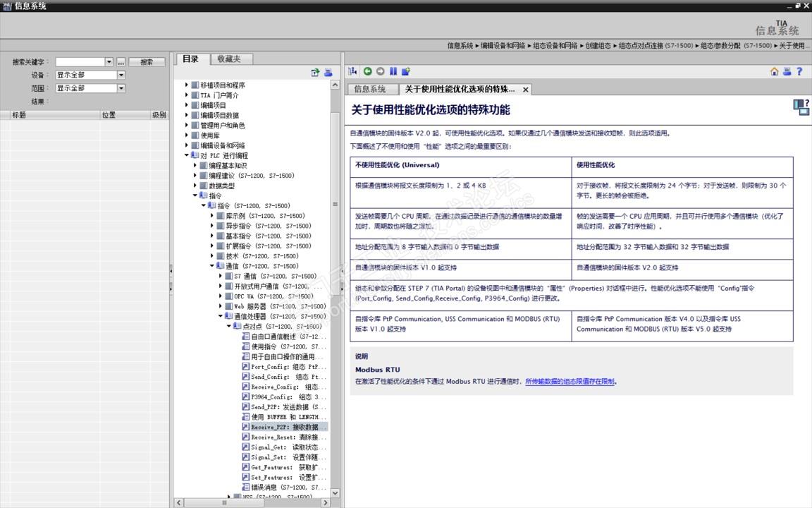This screenshot has height=508, width=812.
Task: Select 使用库 tree item
Action: point(210,135)
